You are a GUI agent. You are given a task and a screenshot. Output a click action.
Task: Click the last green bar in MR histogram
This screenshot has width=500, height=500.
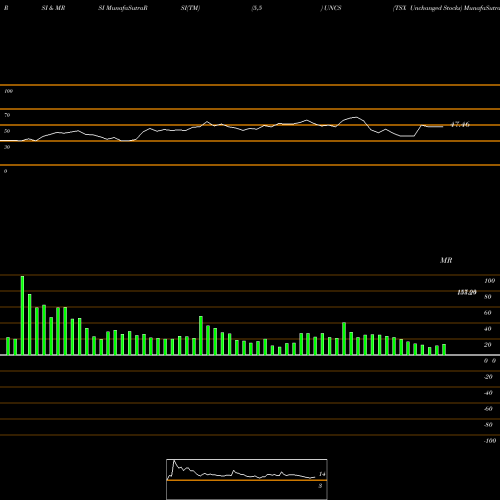pyautogui.click(x=444, y=349)
